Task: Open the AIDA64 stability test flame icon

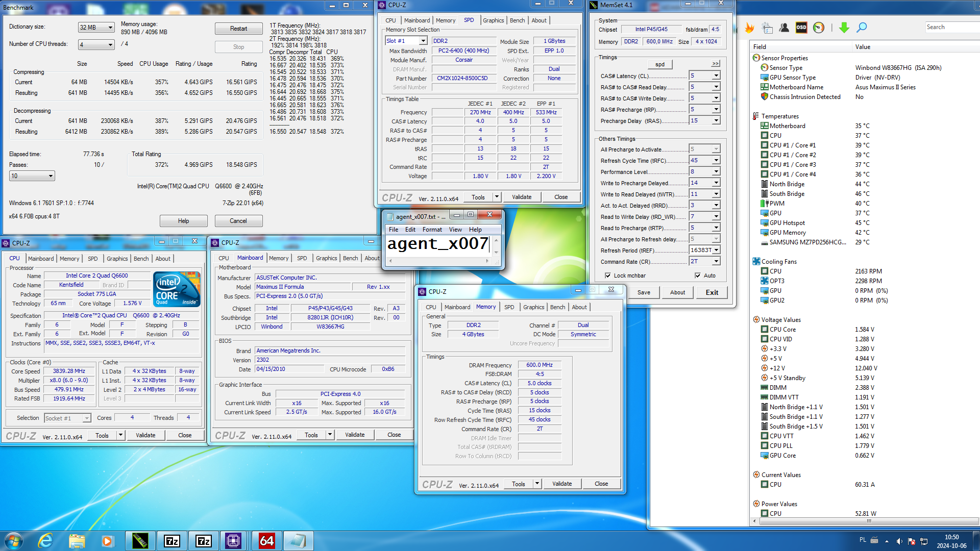Action: (749, 28)
